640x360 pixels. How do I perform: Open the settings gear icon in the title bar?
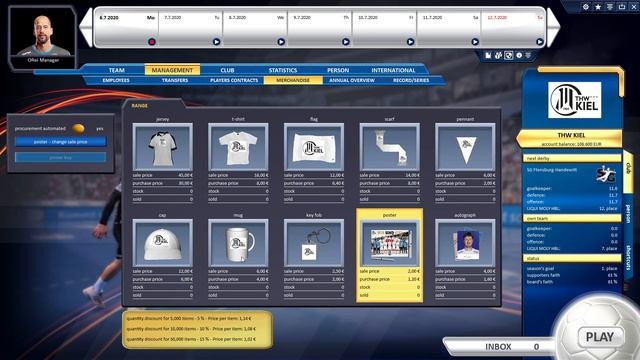tap(586, 7)
